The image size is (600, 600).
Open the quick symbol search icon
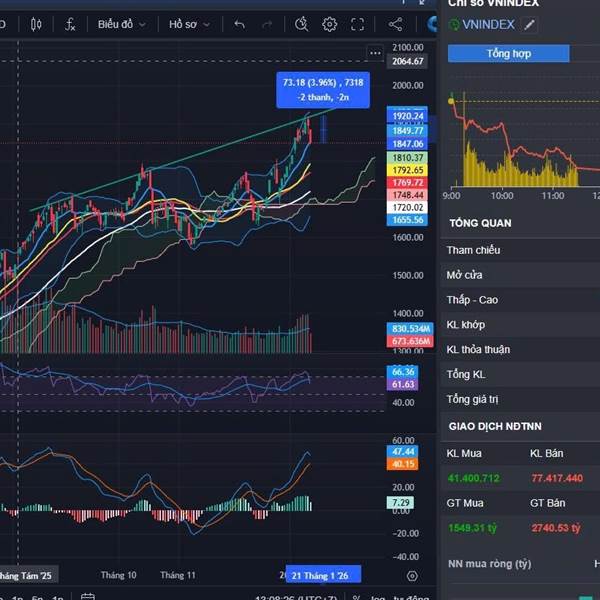tap(302, 24)
